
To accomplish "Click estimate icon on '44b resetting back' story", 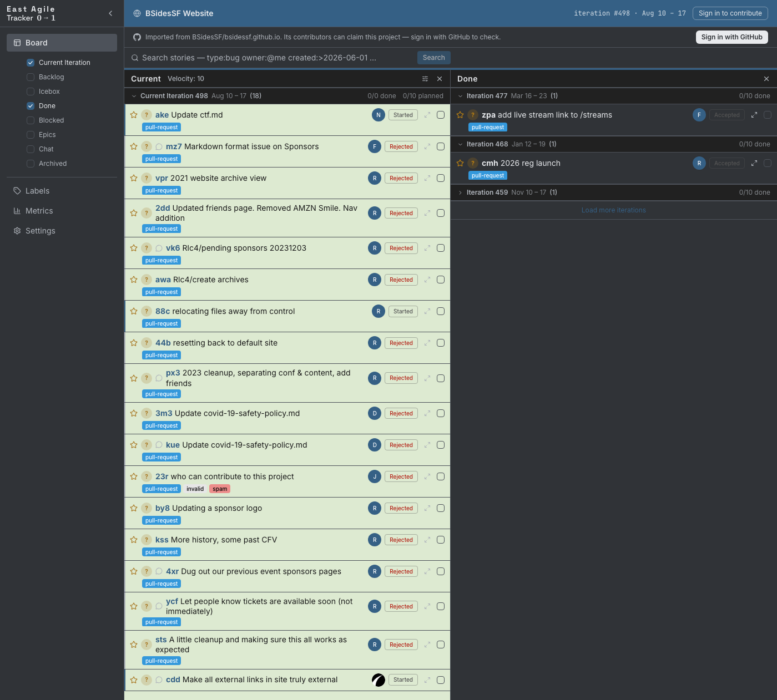I will [x=147, y=343].
